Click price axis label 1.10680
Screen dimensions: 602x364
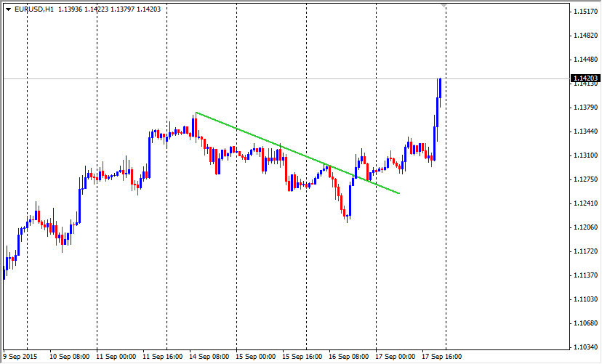pyautogui.click(x=585, y=323)
